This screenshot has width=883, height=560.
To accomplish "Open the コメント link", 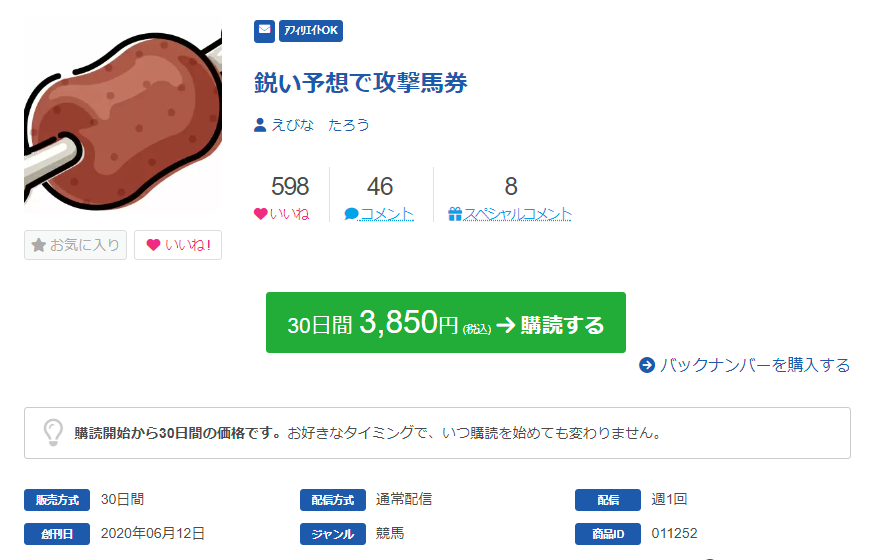I will (x=387, y=214).
